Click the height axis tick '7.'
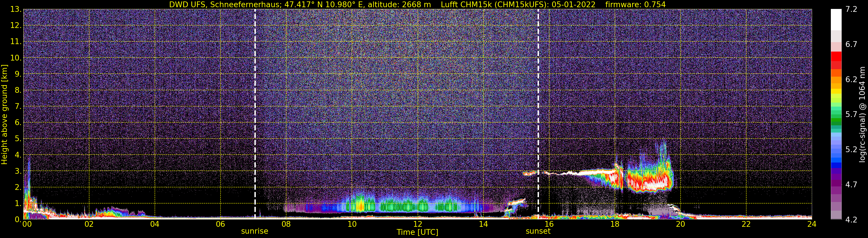The height and width of the screenshot is (238, 868). click(x=18, y=107)
